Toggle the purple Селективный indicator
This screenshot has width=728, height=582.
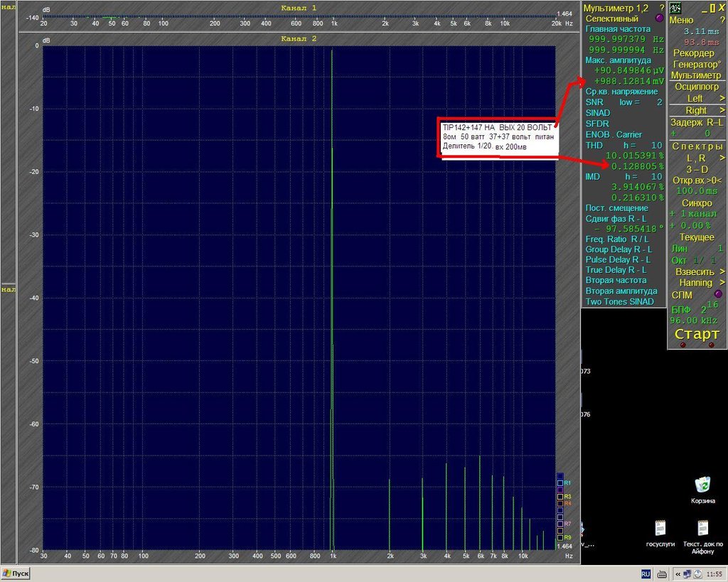tap(659, 18)
